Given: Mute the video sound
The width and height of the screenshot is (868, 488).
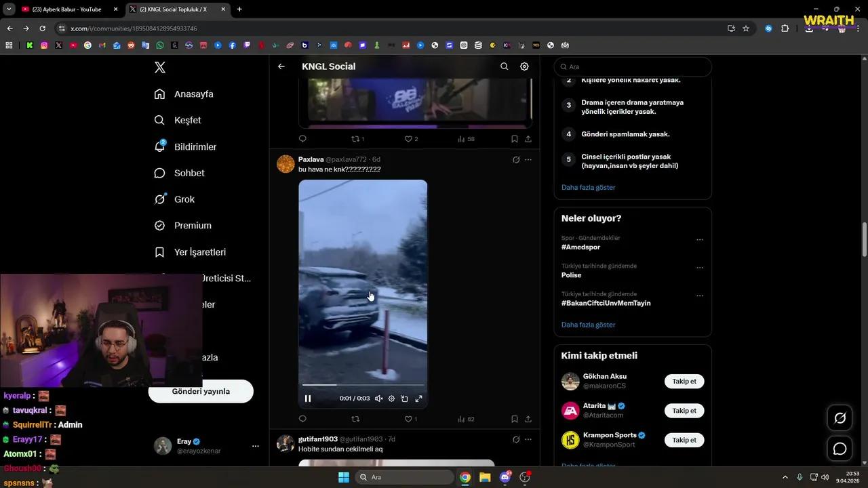Looking at the screenshot, I should click(378, 399).
